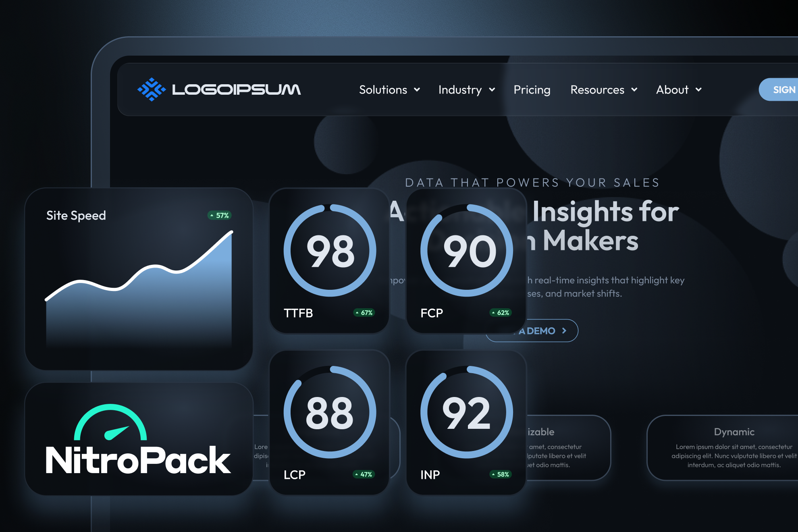Click the TTFB 98 score ring
Viewport: 798px width, 532px height.
coord(330,251)
